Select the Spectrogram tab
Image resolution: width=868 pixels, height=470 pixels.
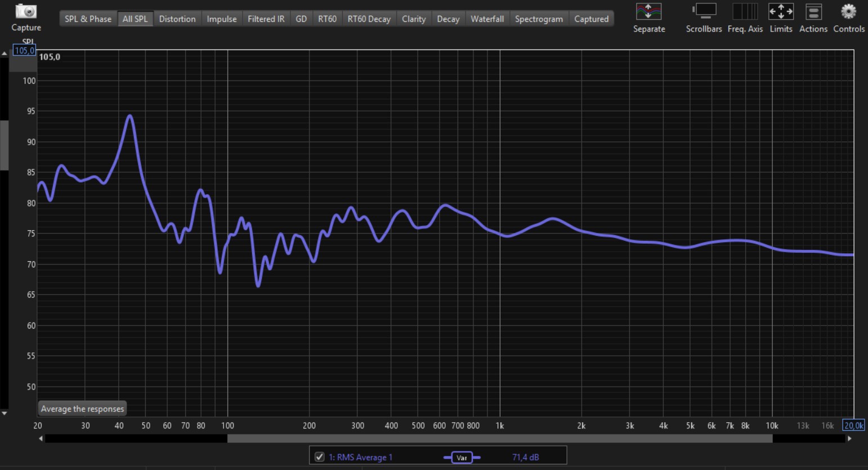[538, 19]
